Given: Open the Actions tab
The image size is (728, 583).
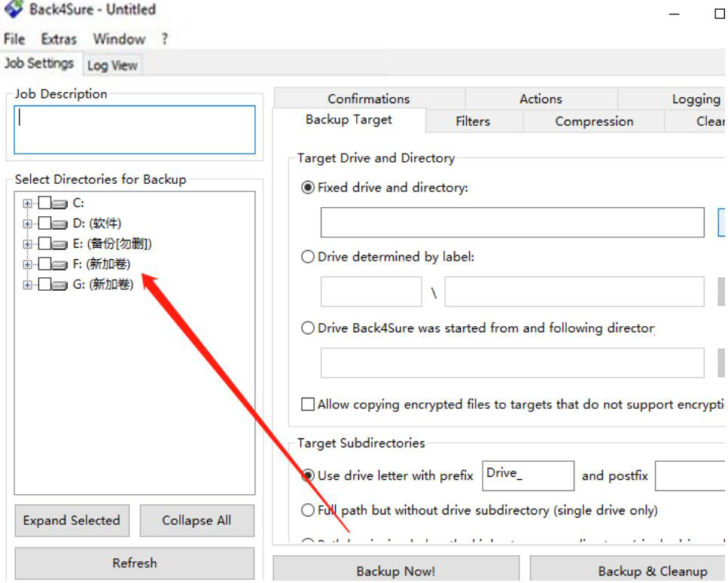Looking at the screenshot, I should pyautogui.click(x=541, y=99).
